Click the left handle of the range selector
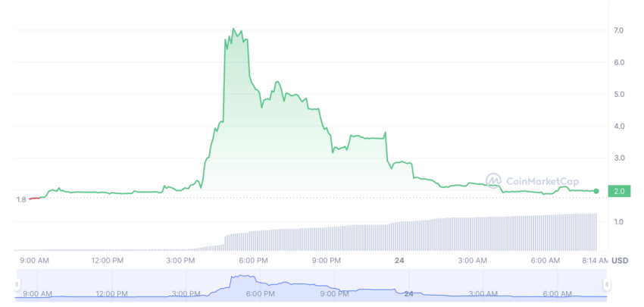644x307 pixels. (x=17, y=284)
